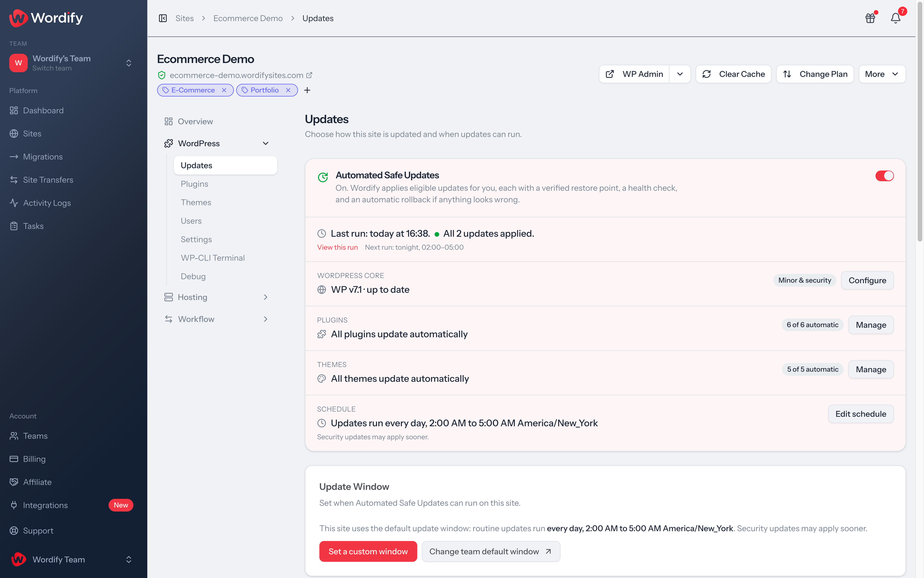Expand the Workflow section
The width and height of the screenshot is (924, 578).
217,319
